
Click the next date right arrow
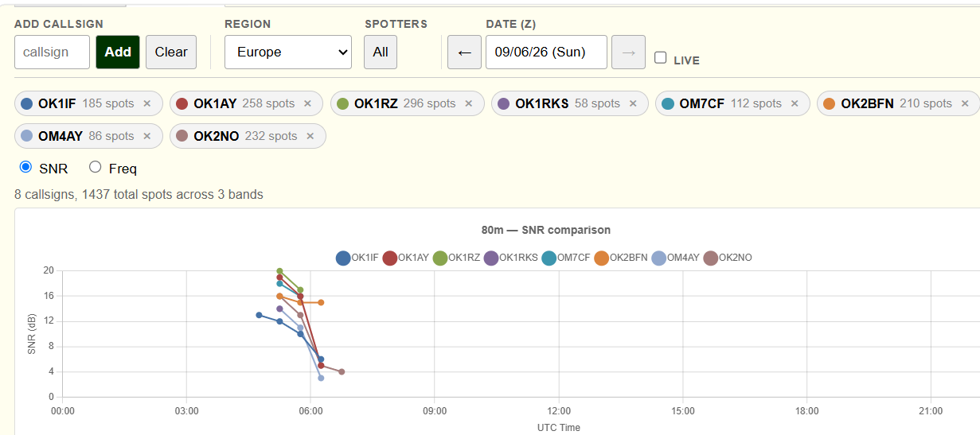[x=628, y=52]
